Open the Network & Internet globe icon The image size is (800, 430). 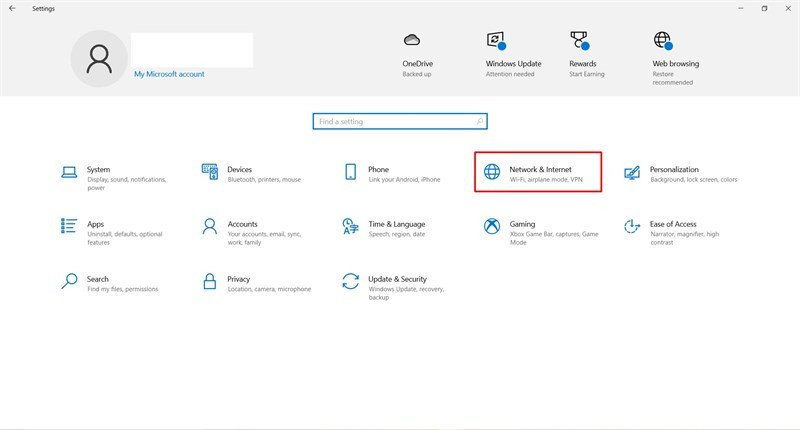492,171
